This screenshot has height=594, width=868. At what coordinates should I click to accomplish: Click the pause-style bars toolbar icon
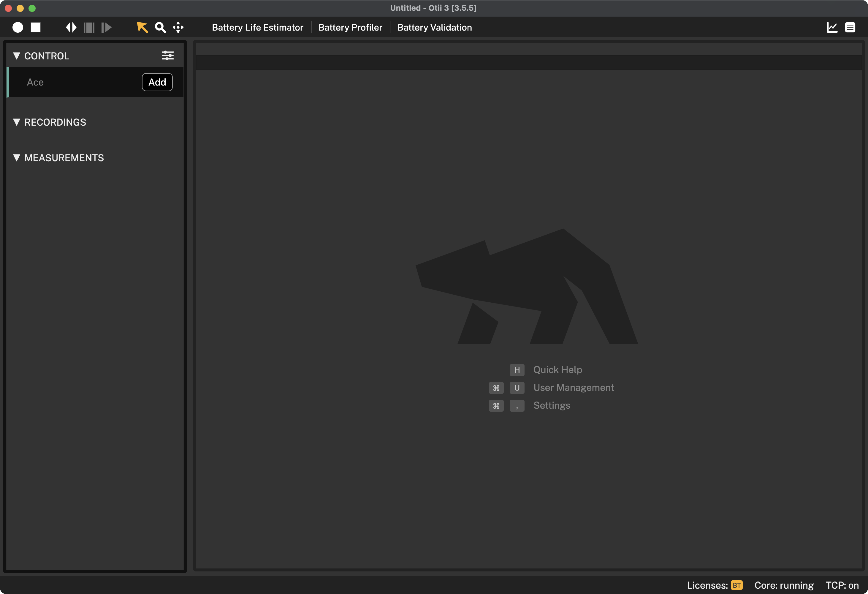89,27
